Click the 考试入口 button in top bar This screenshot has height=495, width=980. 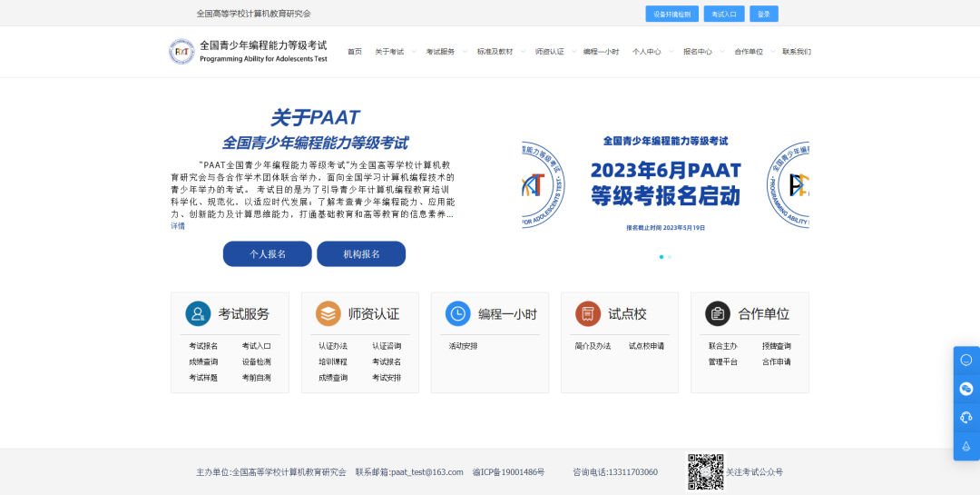(x=724, y=14)
